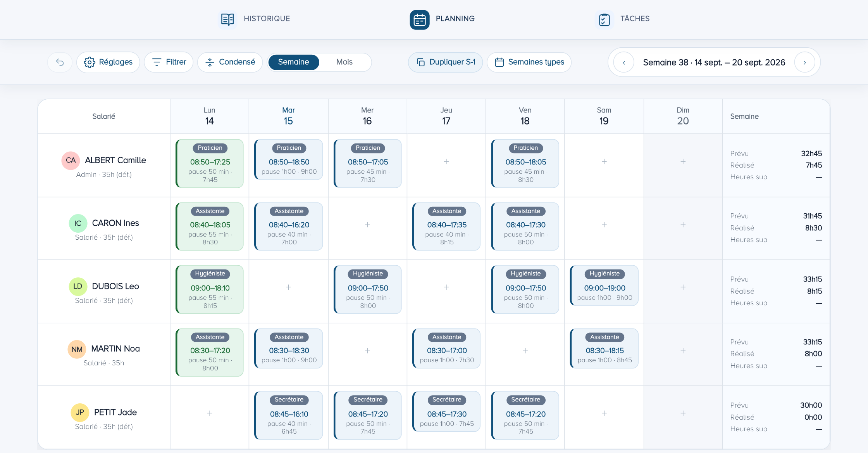Toggle Condensé view
Screen dimensions: 868x453
point(230,62)
